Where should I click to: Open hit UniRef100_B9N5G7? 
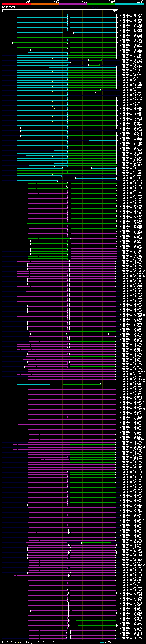pos(131,15)
